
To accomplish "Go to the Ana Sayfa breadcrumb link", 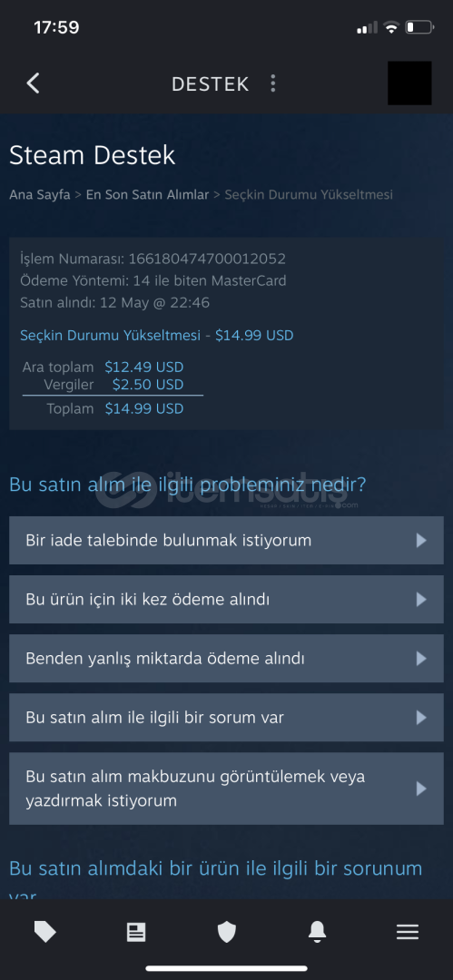I will (39, 194).
